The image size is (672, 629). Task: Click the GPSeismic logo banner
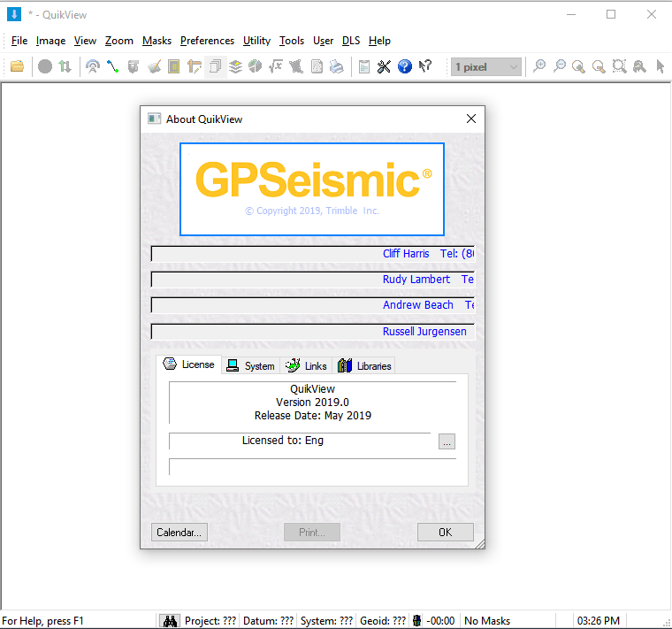(x=312, y=189)
